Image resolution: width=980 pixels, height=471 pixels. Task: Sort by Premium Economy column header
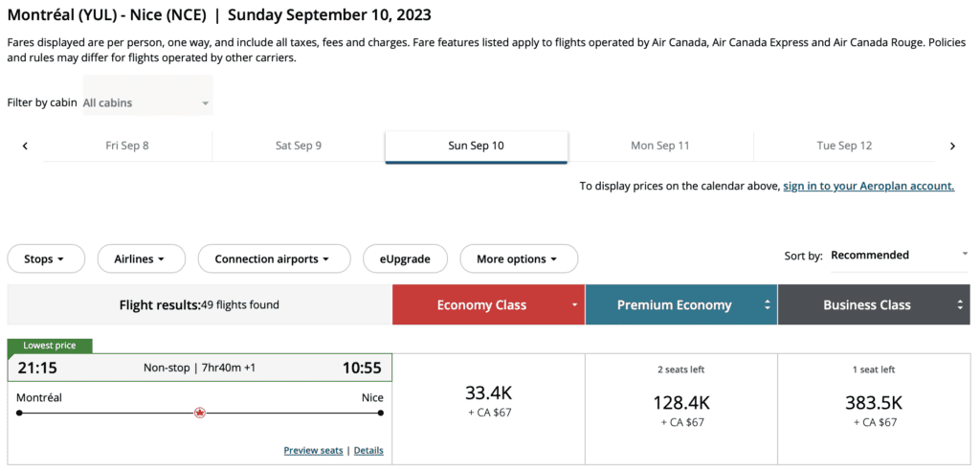click(680, 305)
